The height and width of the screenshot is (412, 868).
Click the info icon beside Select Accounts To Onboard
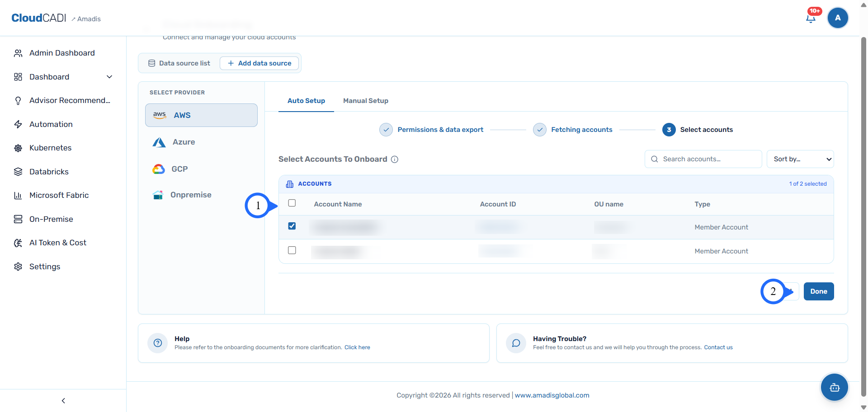[x=395, y=159]
